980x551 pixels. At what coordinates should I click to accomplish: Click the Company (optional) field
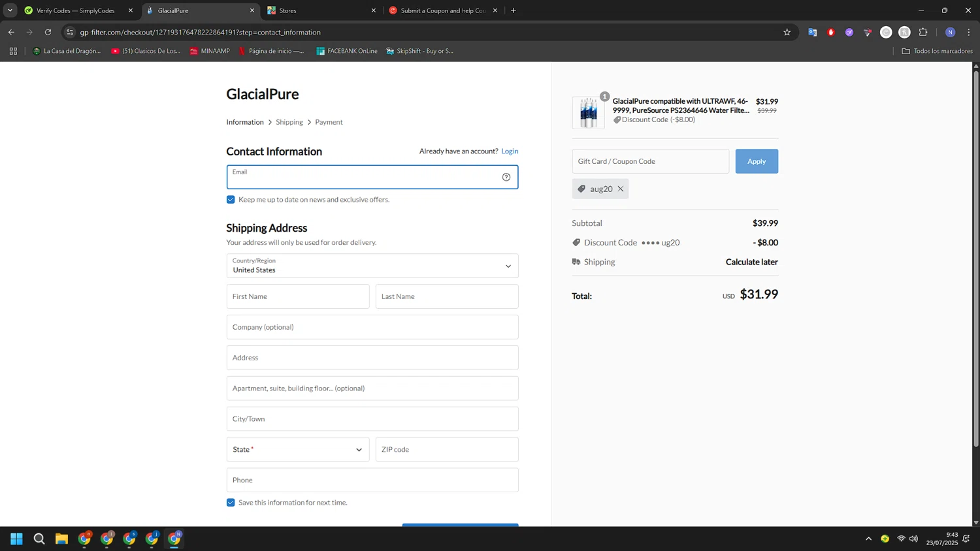pos(372,327)
